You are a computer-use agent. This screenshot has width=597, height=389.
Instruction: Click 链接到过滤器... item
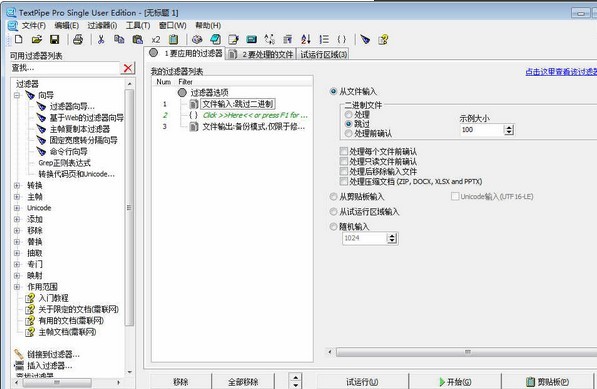click(x=53, y=354)
